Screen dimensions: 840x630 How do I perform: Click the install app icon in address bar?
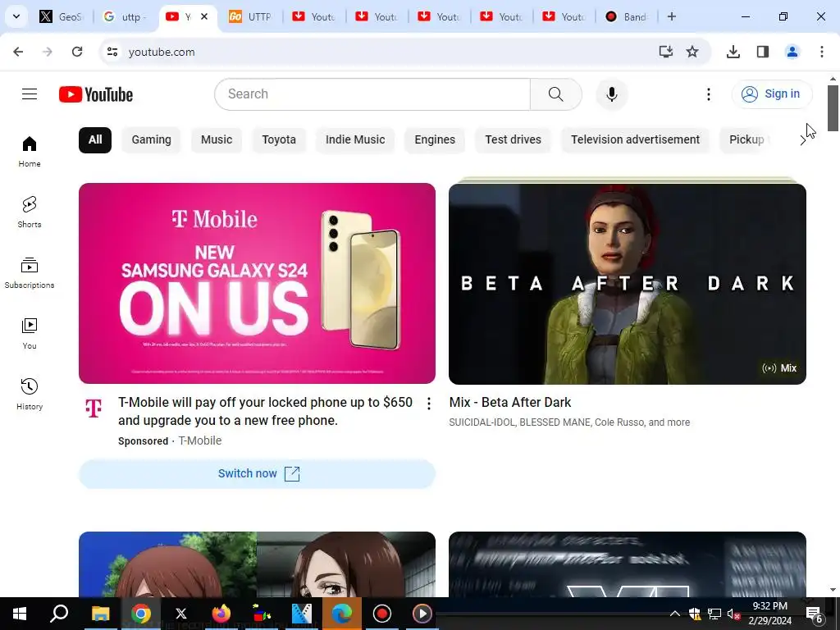(665, 52)
